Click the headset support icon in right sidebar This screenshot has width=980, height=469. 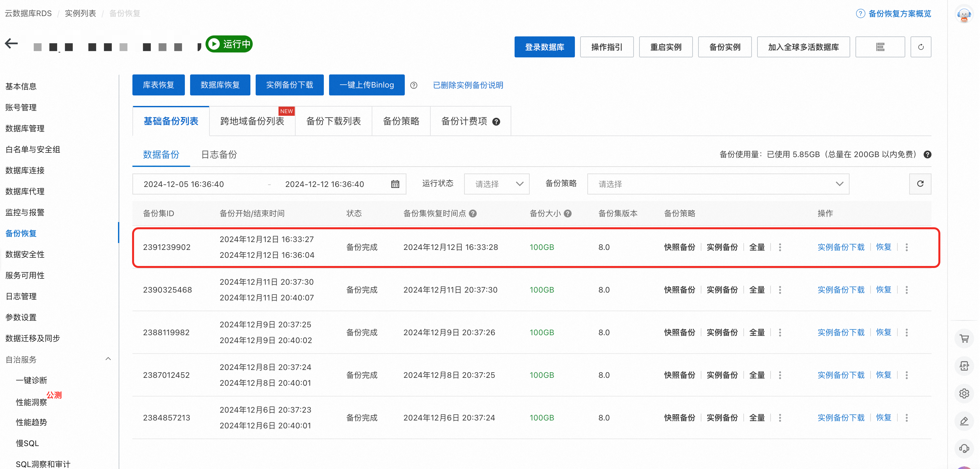(964, 448)
